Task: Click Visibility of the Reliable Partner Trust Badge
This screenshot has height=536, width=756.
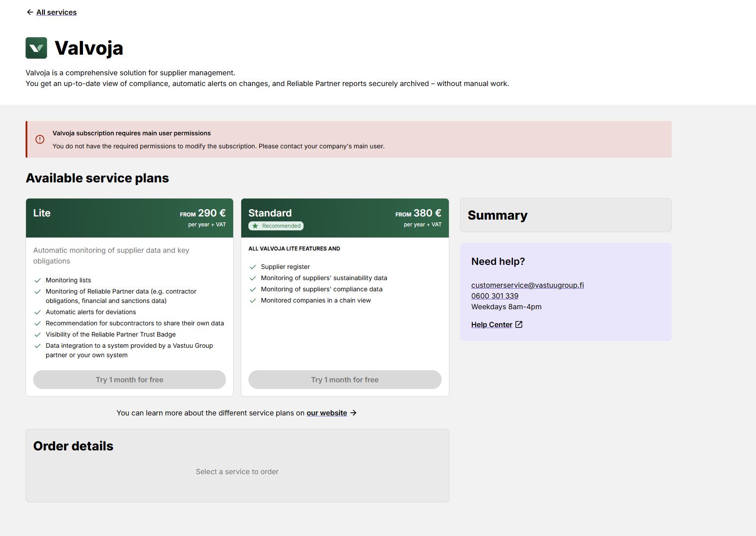Action: tap(111, 334)
